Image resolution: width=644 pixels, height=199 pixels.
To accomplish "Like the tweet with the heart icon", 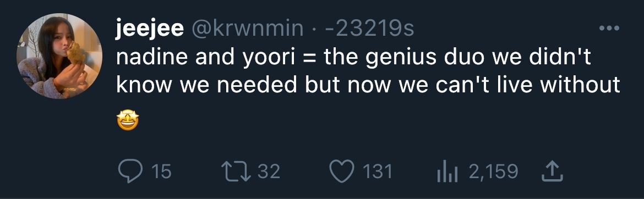I will click(x=342, y=172).
